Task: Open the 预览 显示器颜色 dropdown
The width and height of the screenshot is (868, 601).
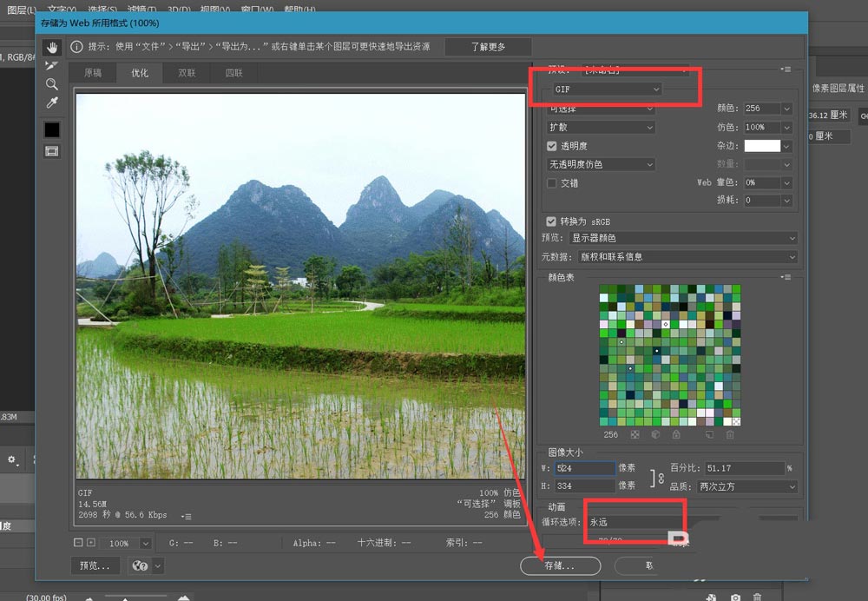Action: tap(683, 238)
